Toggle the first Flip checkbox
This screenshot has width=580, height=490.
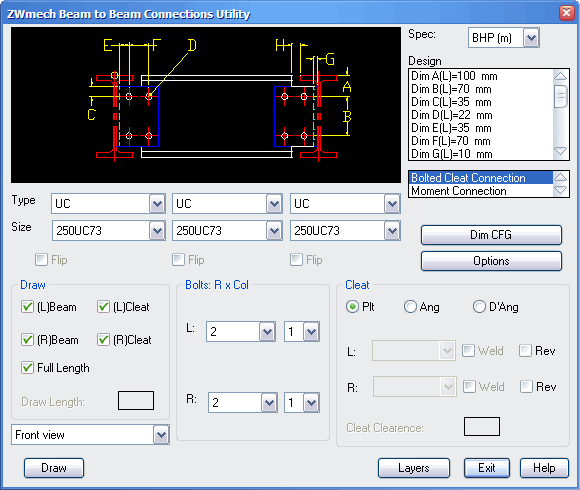click(x=41, y=260)
